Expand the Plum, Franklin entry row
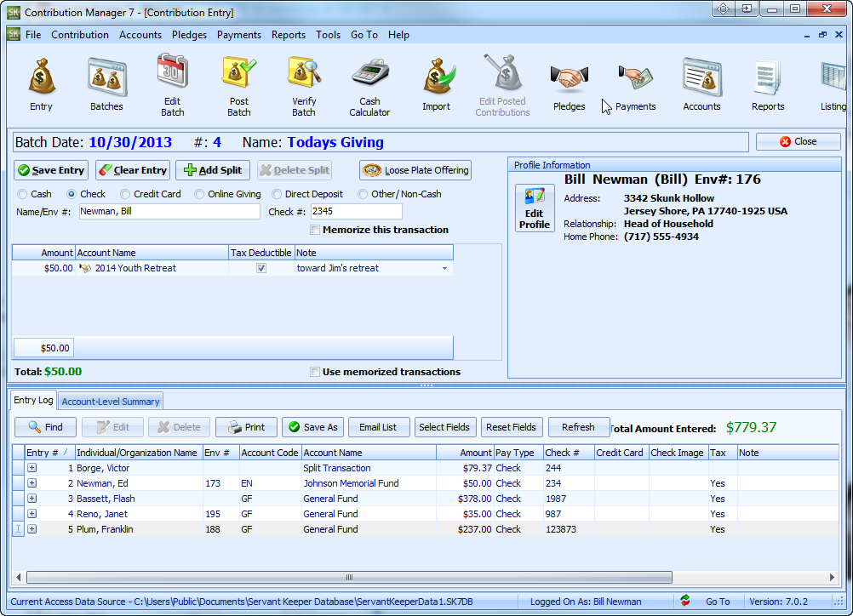Screen dimensions: 853x616 (32, 529)
